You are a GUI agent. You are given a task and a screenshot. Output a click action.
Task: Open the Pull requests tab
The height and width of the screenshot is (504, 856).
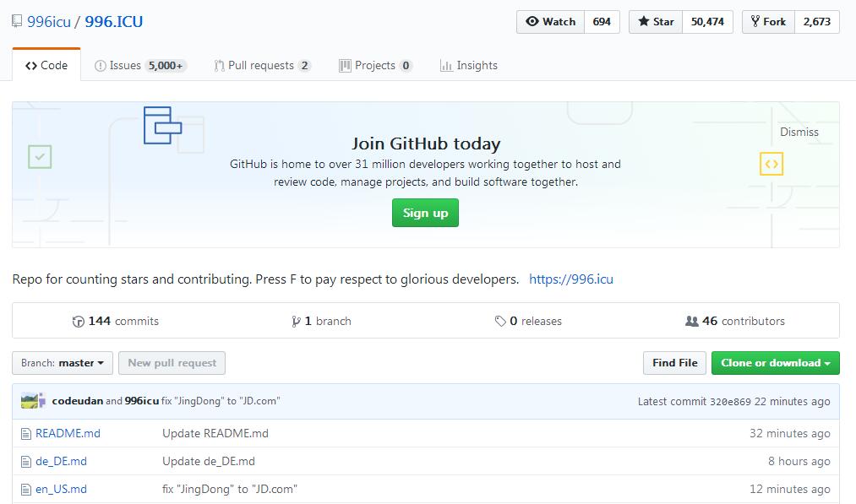263,66
